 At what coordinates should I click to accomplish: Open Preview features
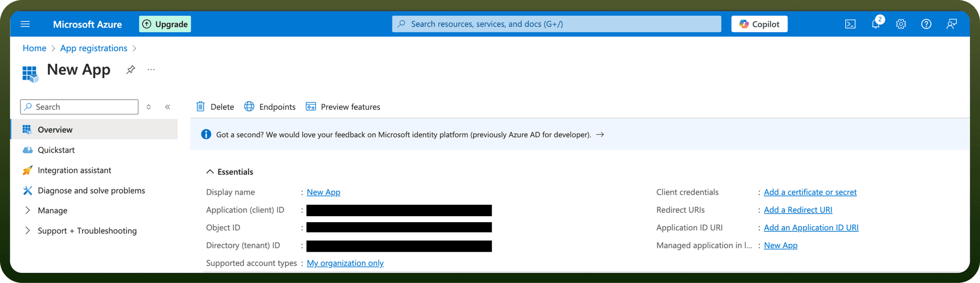[x=343, y=107]
